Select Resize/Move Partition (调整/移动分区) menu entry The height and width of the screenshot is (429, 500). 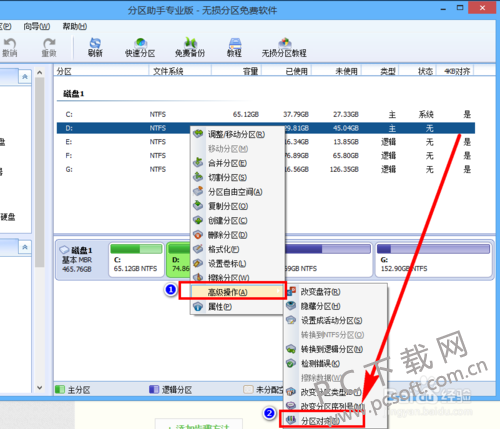237,134
